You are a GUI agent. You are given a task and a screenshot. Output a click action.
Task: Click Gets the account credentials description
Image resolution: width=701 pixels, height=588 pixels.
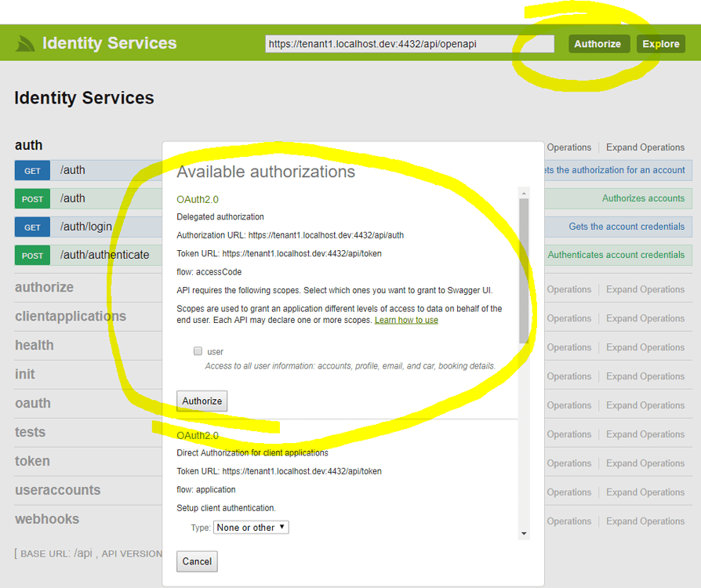(627, 227)
